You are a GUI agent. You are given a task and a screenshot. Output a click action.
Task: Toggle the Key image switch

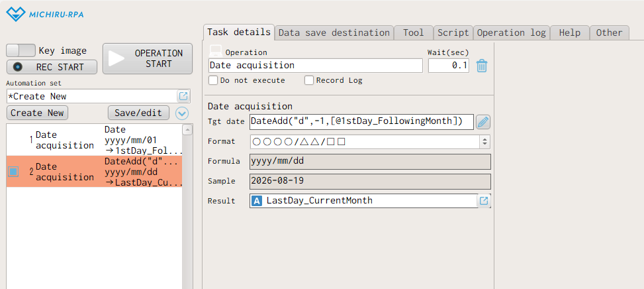[21, 50]
